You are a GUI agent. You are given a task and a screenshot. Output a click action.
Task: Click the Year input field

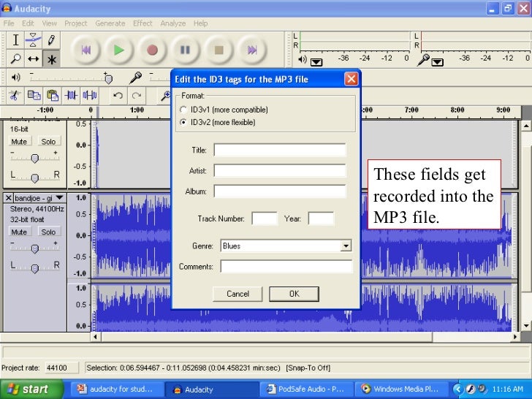click(x=321, y=218)
